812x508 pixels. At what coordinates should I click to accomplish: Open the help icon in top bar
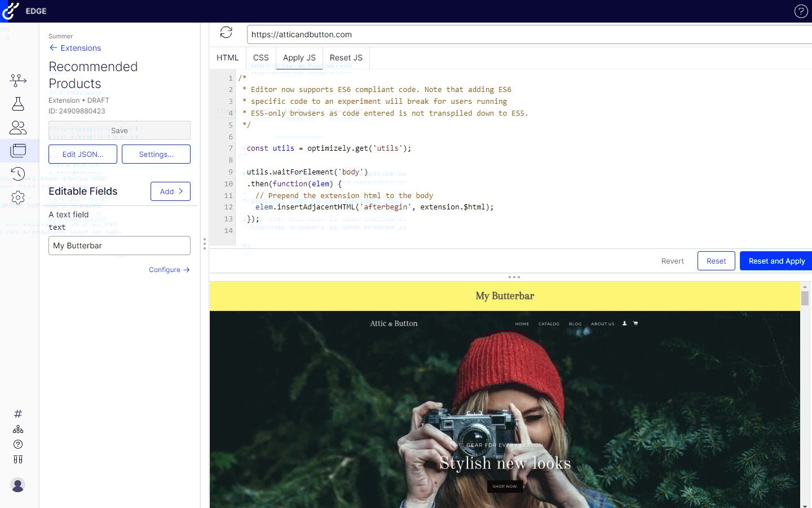[x=801, y=11]
